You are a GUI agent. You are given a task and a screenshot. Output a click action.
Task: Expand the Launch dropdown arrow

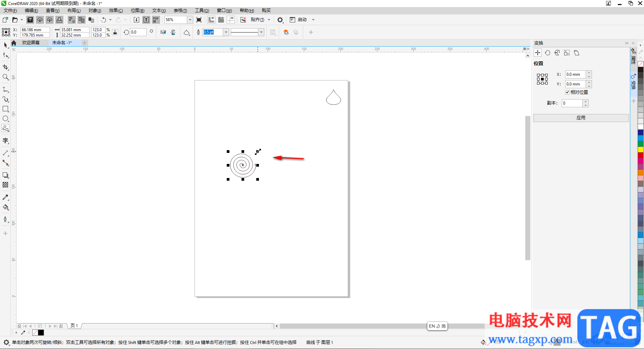tap(313, 20)
